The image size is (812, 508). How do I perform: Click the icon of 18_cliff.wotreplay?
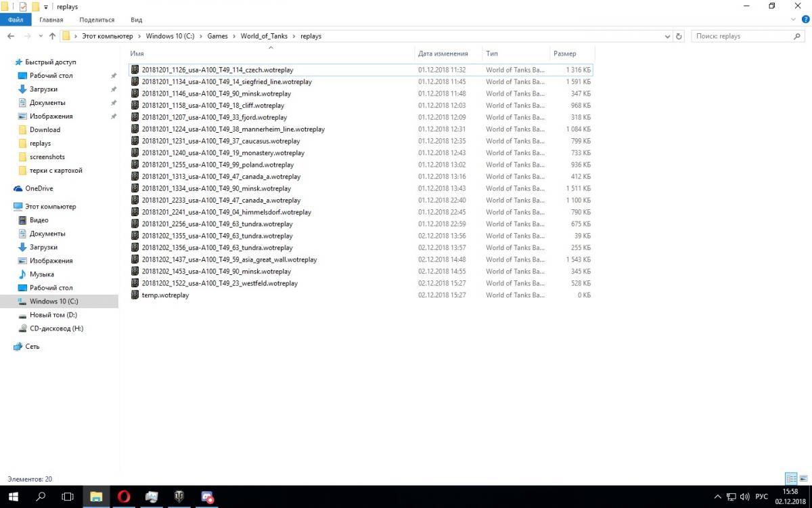coord(135,105)
